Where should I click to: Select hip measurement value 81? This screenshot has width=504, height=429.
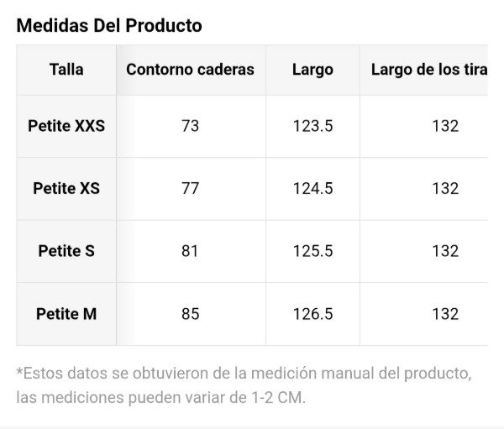click(x=191, y=251)
